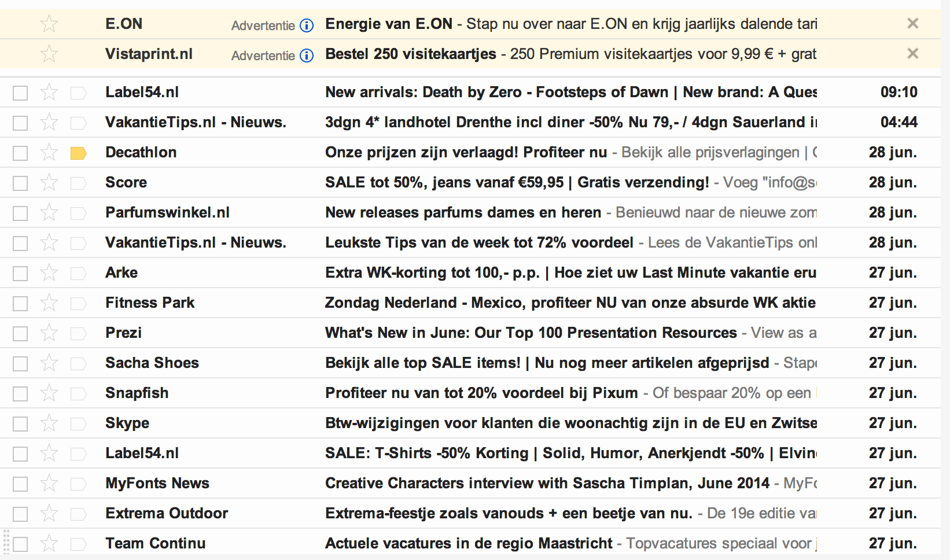Select the Label54.nl New arrivals email checkbox
Viewport: 950px width, 560px height.
(x=20, y=93)
